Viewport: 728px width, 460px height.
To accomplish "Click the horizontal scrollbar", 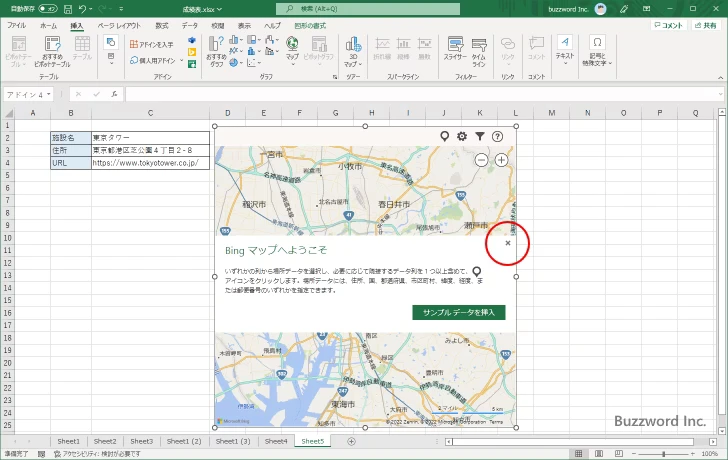I will pyautogui.click(x=573, y=441).
